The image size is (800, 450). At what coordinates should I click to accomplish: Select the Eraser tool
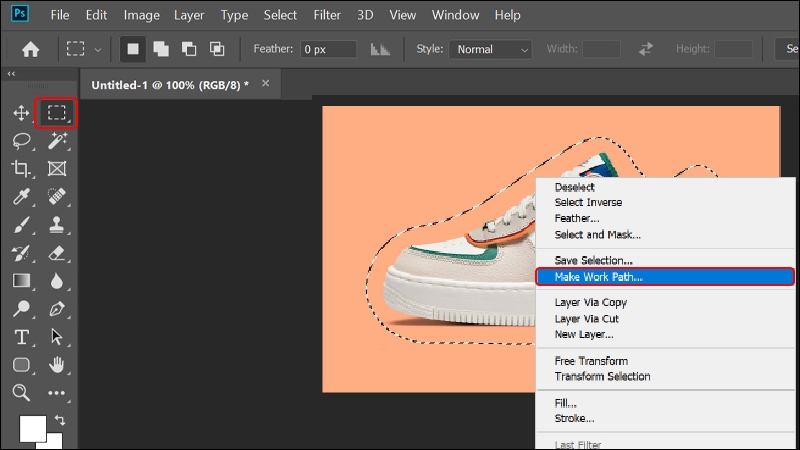pyautogui.click(x=57, y=253)
